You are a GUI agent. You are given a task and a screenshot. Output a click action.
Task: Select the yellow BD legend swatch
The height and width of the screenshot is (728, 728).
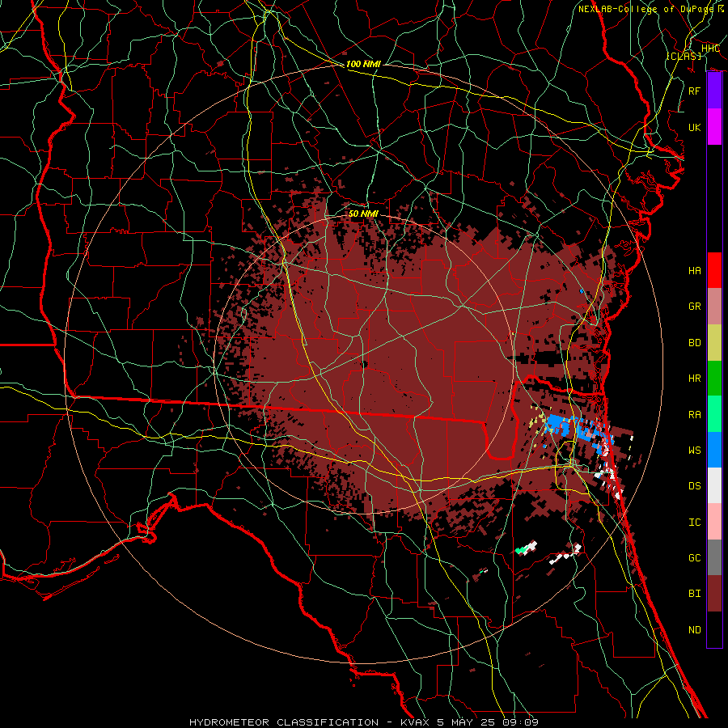coord(714,342)
